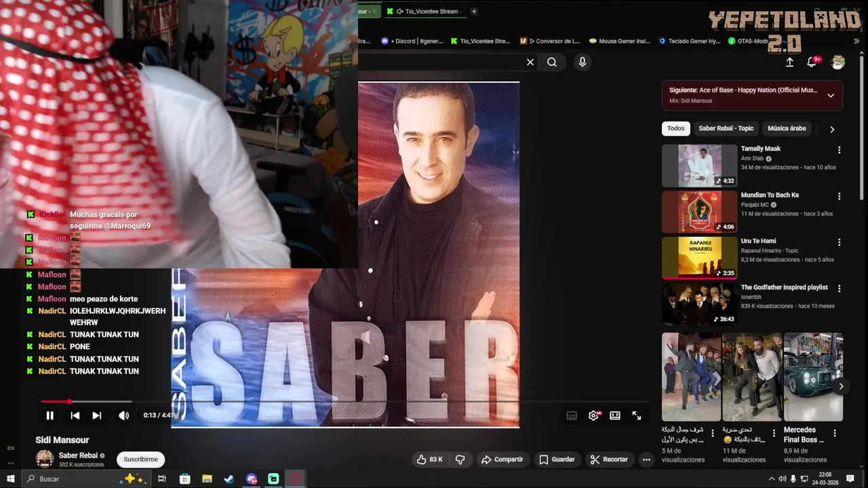Expand the Siguiente Ace of Base panel

pyautogui.click(x=831, y=96)
